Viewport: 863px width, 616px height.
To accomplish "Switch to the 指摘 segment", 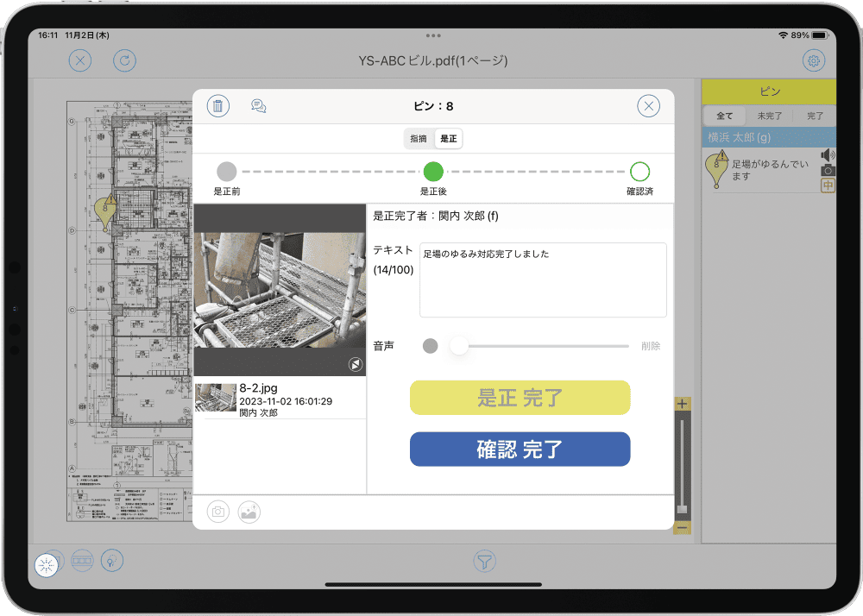I will [419, 138].
